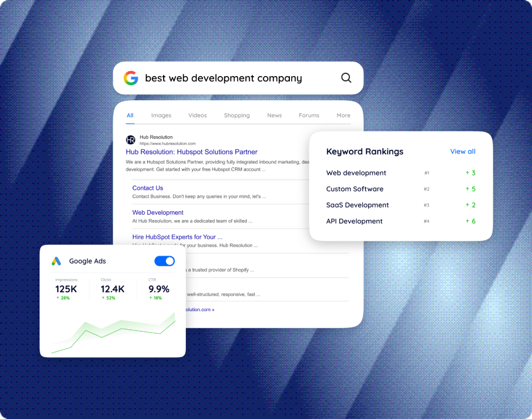Open the Shopping tab
The image size is (532, 419).
tap(237, 115)
